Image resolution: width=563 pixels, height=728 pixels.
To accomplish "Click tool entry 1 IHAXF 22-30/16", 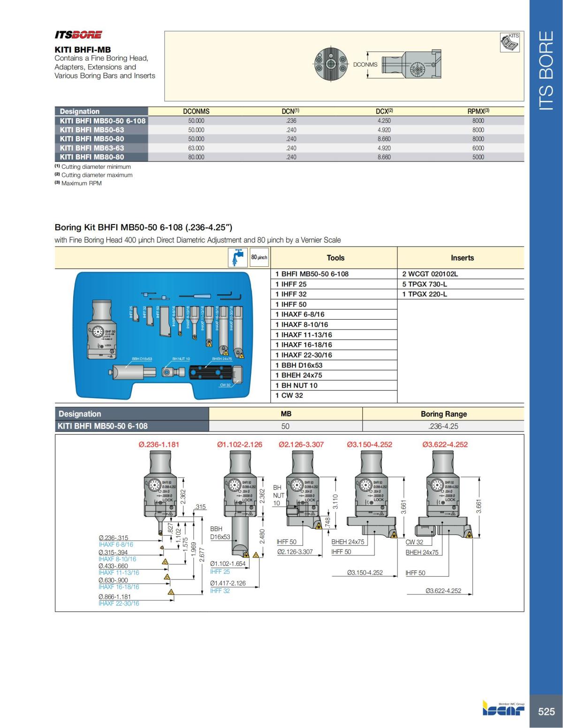I will tap(304, 355).
